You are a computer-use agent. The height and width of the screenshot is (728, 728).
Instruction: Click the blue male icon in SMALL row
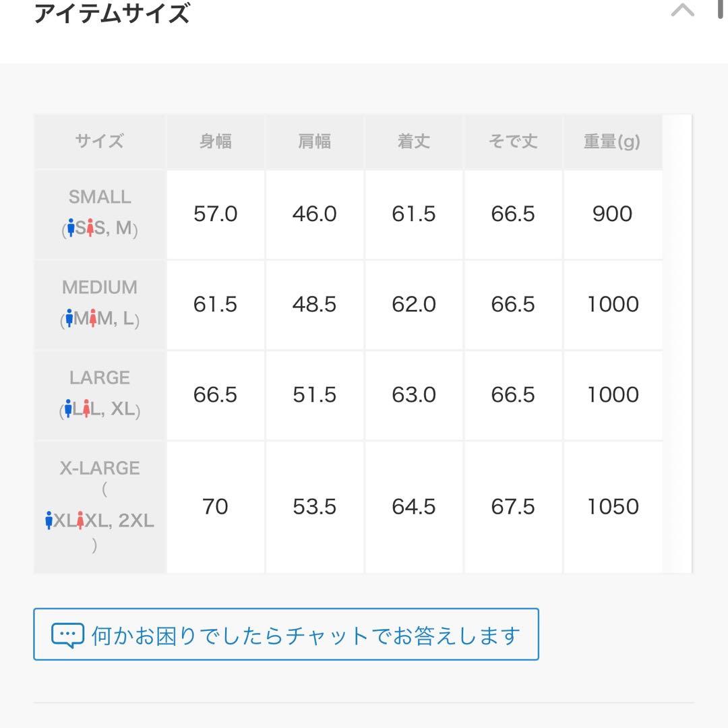71,229
